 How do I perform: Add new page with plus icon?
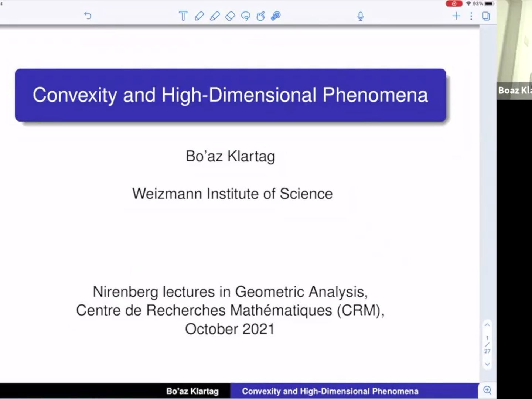pyautogui.click(x=456, y=16)
